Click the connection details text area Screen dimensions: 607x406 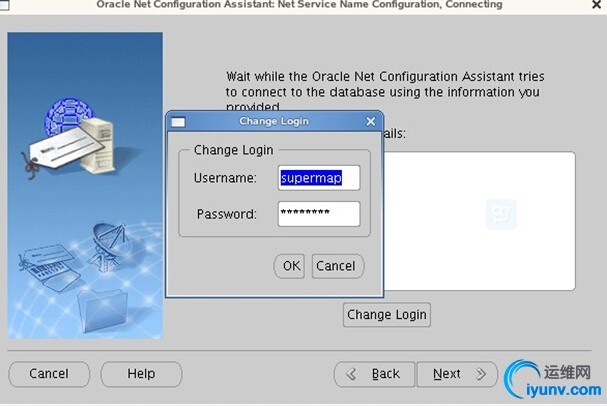(479, 221)
